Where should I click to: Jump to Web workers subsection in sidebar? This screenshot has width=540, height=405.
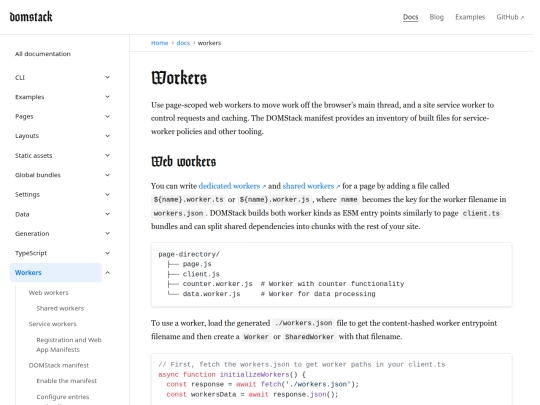(49, 292)
